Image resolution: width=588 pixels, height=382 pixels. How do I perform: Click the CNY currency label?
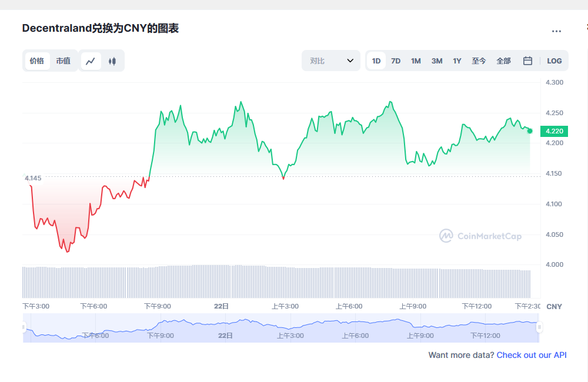pyautogui.click(x=554, y=307)
